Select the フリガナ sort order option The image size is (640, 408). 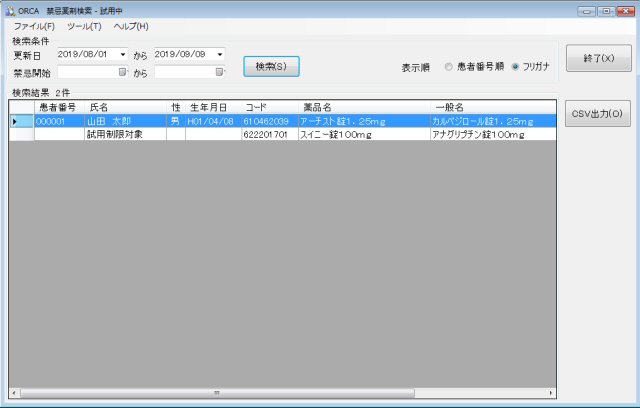tap(515, 67)
